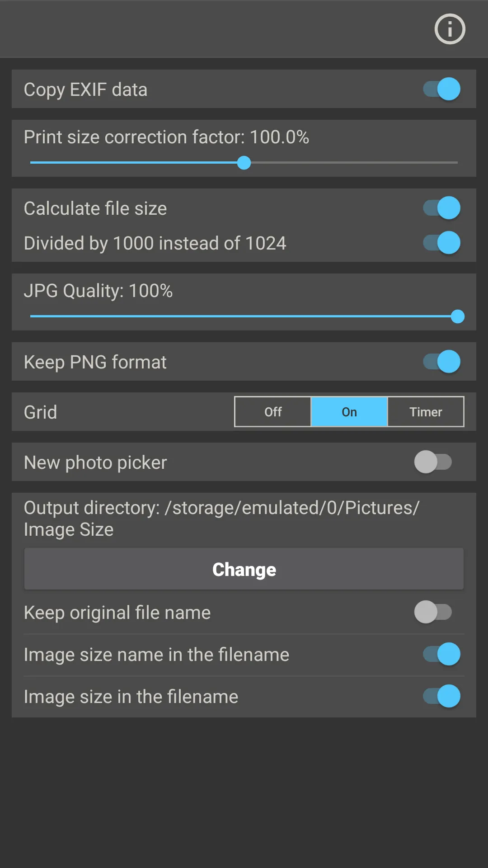
Task: Enable Keep original file name
Action: tap(433, 613)
